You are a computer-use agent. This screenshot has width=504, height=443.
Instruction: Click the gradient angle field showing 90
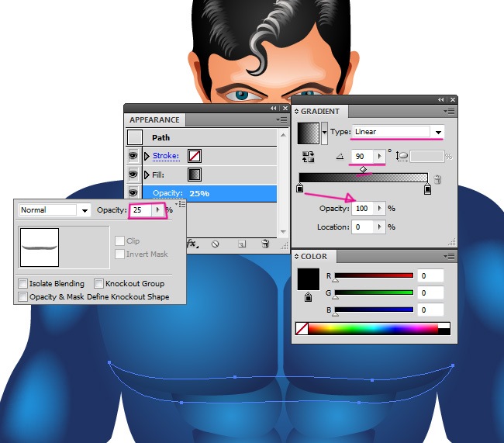click(x=362, y=157)
